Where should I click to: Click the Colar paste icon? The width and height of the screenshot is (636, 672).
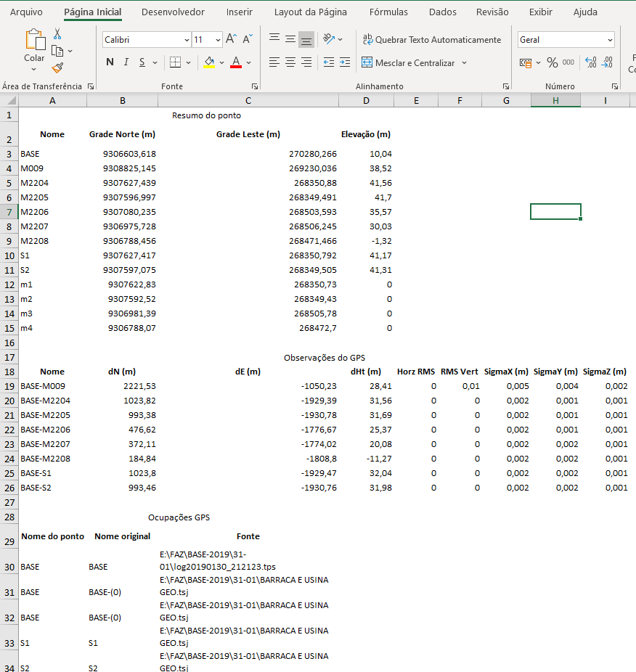point(34,43)
